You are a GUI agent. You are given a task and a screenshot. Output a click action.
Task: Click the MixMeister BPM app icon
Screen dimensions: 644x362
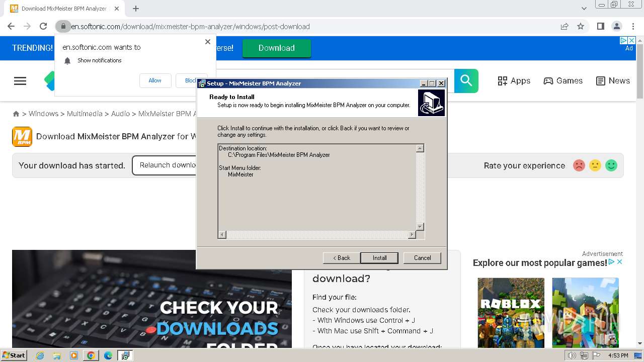22,136
